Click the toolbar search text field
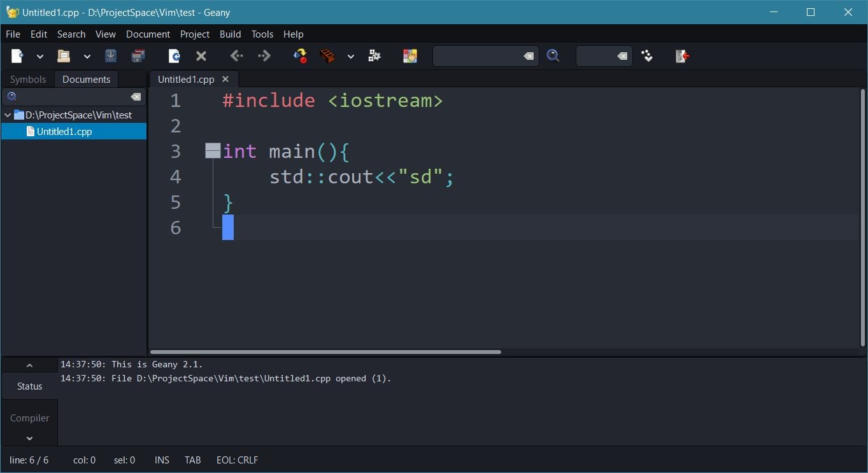 tap(478, 56)
